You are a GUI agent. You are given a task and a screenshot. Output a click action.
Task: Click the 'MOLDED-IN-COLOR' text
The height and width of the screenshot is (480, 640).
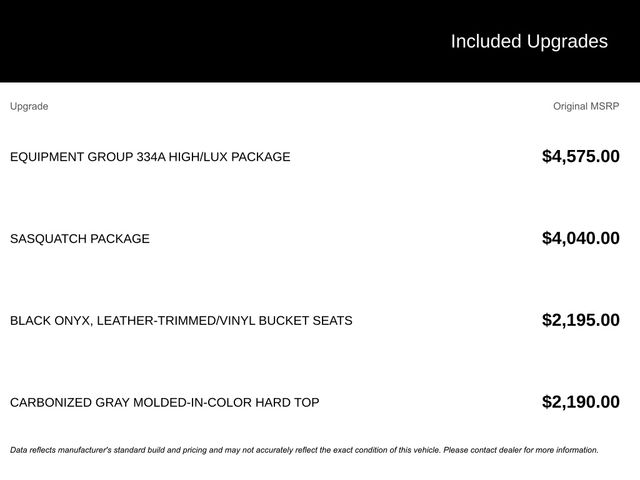click(x=192, y=402)
